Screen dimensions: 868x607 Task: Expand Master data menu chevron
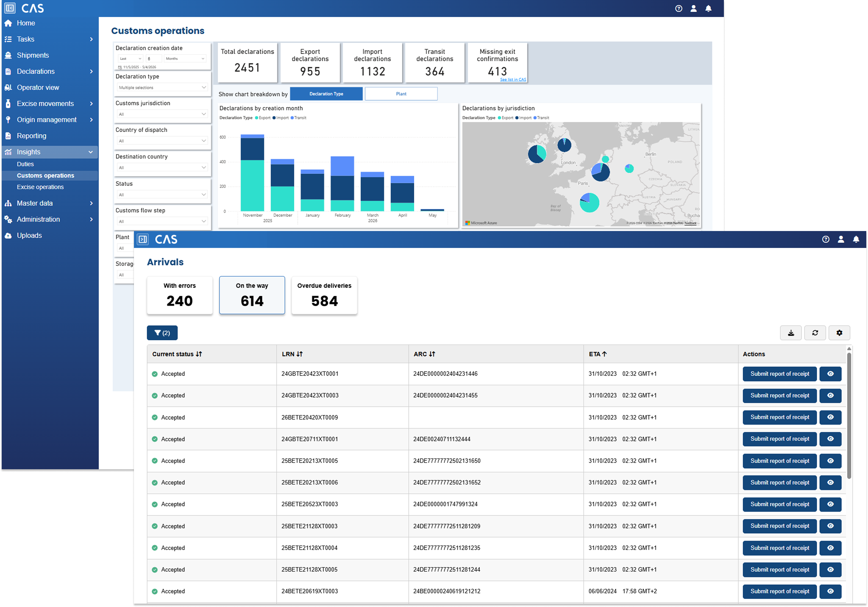[x=91, y=203]
